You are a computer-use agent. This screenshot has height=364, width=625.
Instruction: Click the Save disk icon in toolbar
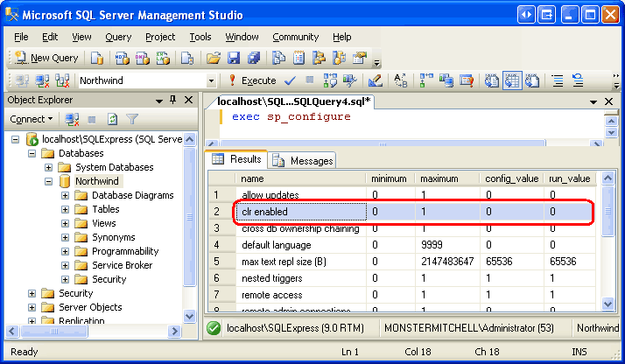point(234,58)
